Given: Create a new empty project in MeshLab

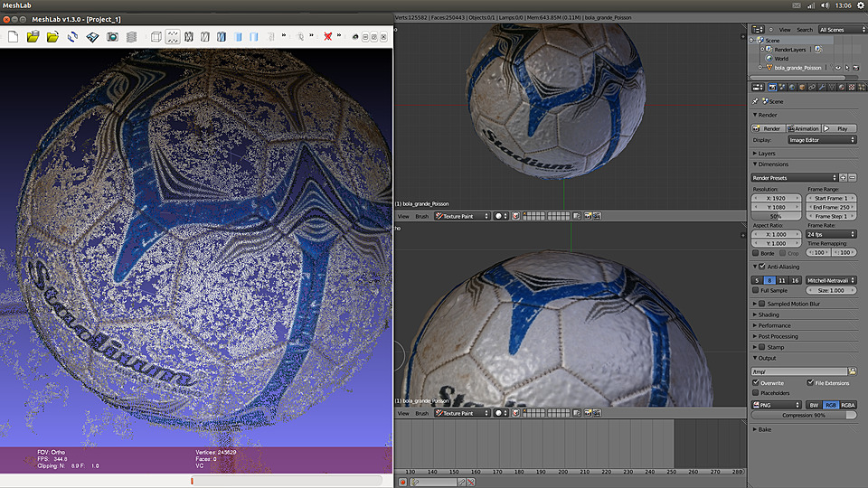Looking at the screenshot, I should point(14,37).
